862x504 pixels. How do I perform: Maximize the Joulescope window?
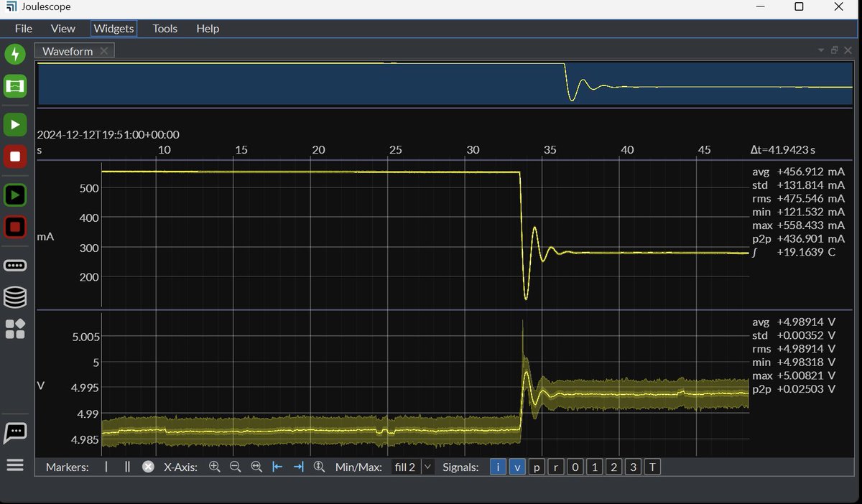coord(799,7)
